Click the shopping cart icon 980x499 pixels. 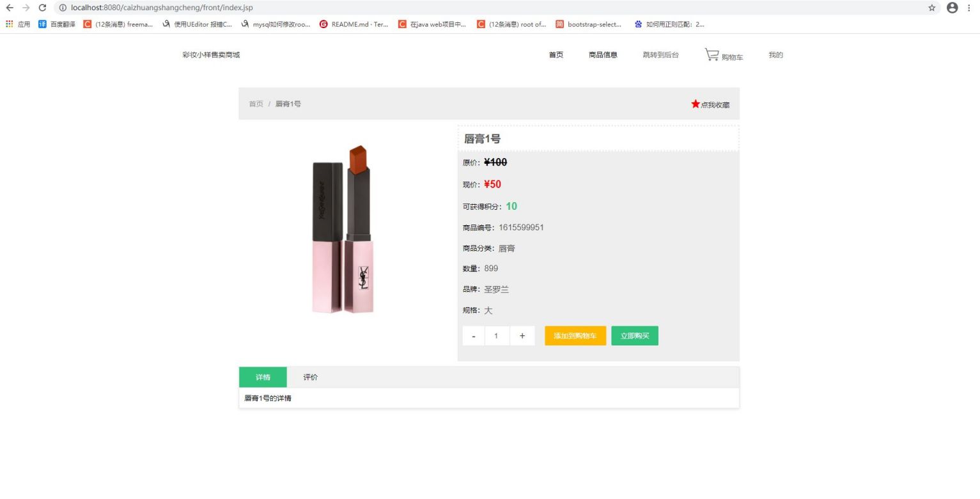pos(712,54)
